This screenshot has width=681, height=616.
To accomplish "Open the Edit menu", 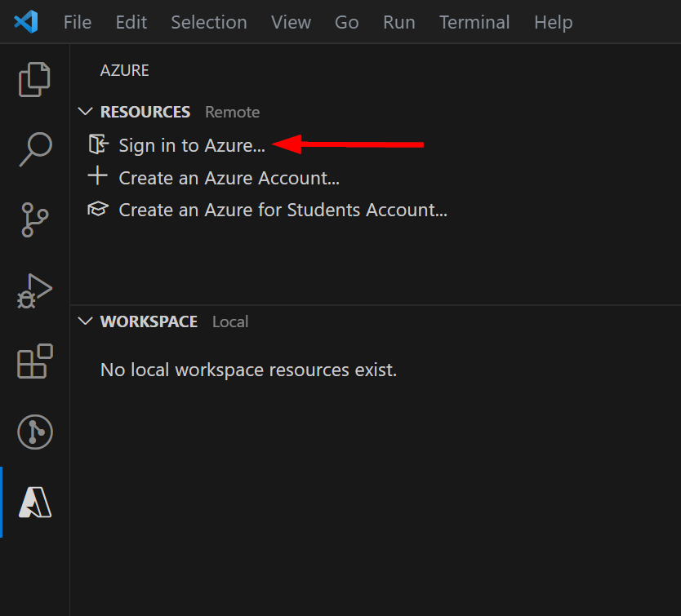I will pyautogui.click(x=131, y=22).
